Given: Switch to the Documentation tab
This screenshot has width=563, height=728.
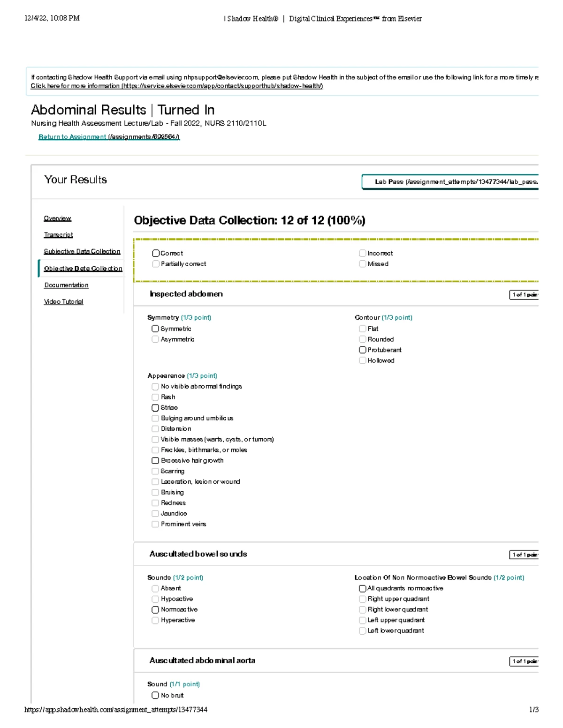Looking at the screenshot, I should [66, 285].
